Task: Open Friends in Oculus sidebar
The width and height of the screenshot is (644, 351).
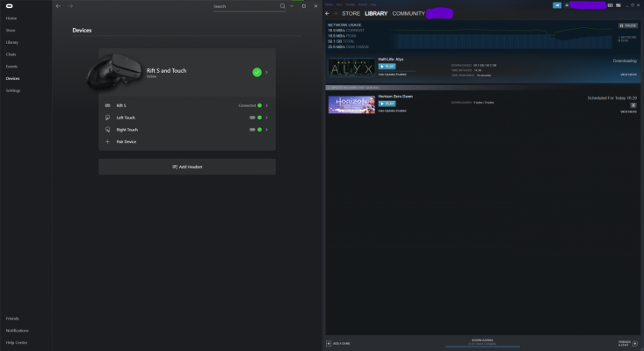Action: coord(12,319)
